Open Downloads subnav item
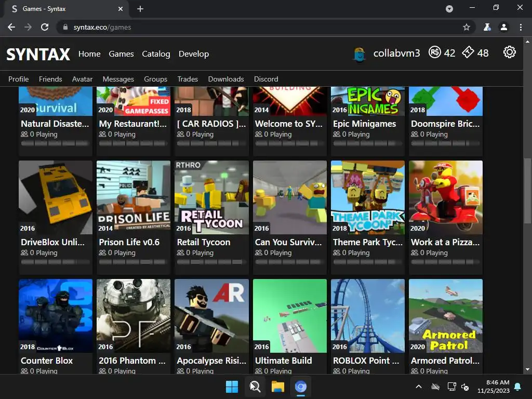Image resolution: width=532 pixels, height=399 pixels. pyautogui.click(x=225, y=79)
